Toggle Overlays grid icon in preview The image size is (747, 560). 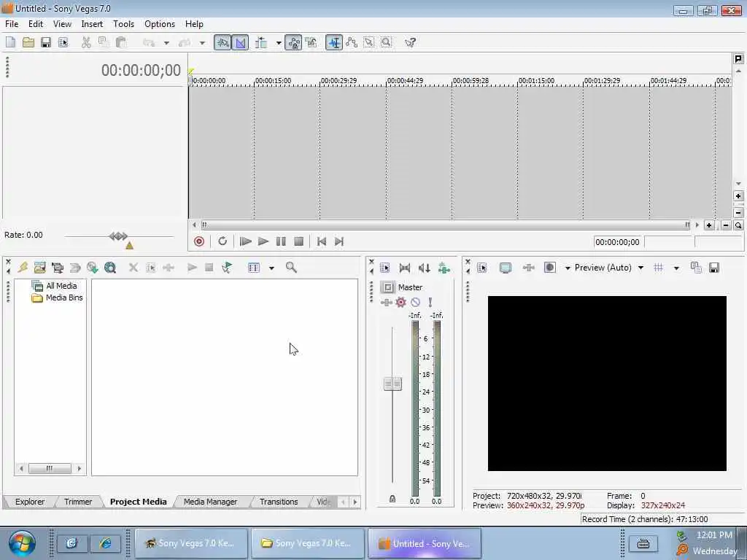click(659, 268)
